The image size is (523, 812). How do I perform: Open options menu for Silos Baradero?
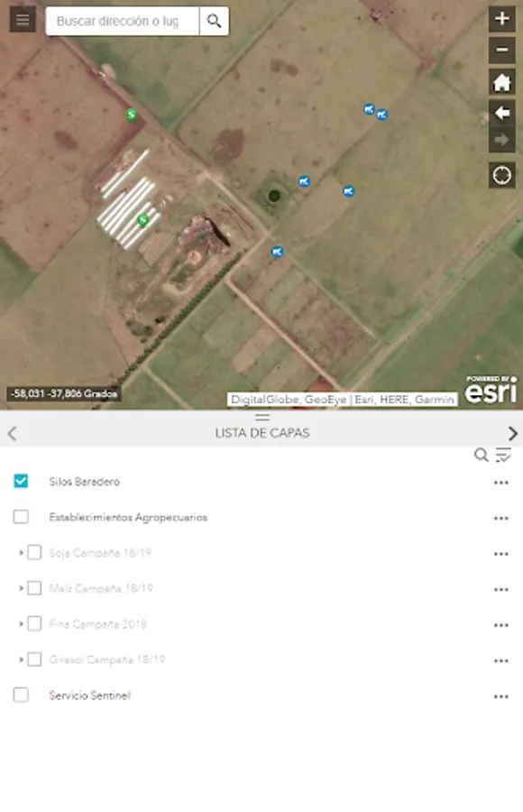coord(500,483)
